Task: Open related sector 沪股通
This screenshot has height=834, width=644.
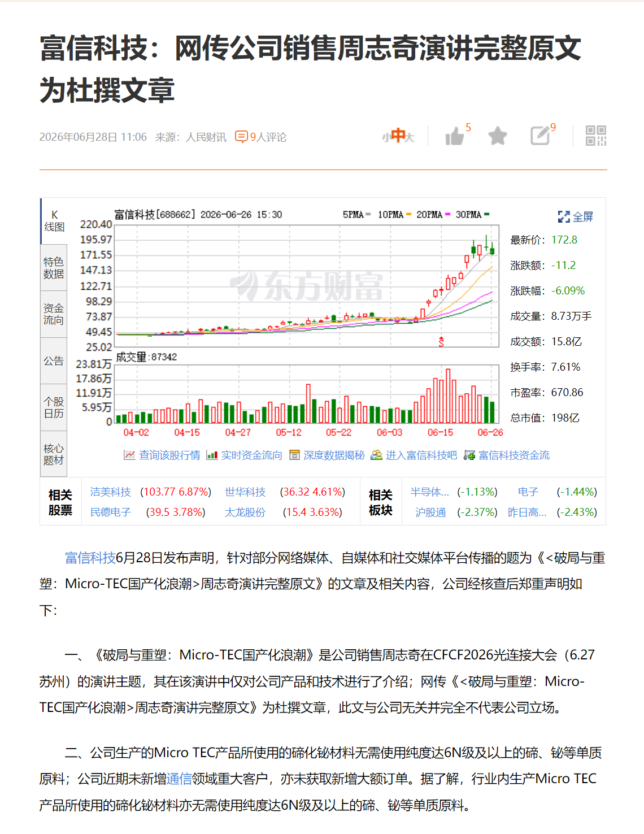Action: 430,512
